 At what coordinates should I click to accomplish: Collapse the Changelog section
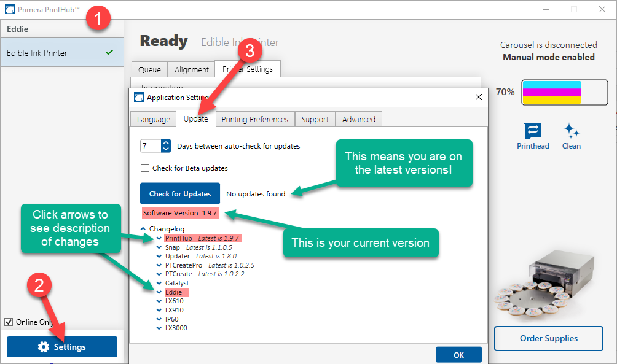[x=143, y=229]
